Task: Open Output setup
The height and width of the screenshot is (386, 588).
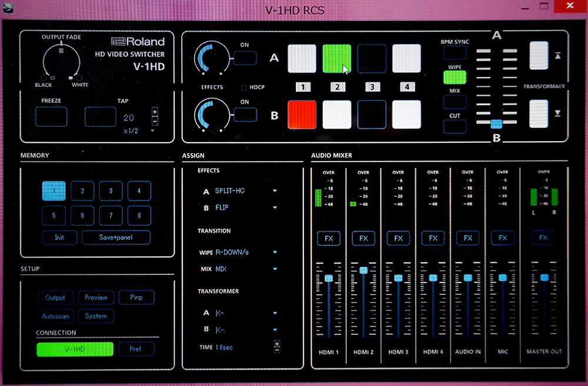Action: click(x=55, y=297)
